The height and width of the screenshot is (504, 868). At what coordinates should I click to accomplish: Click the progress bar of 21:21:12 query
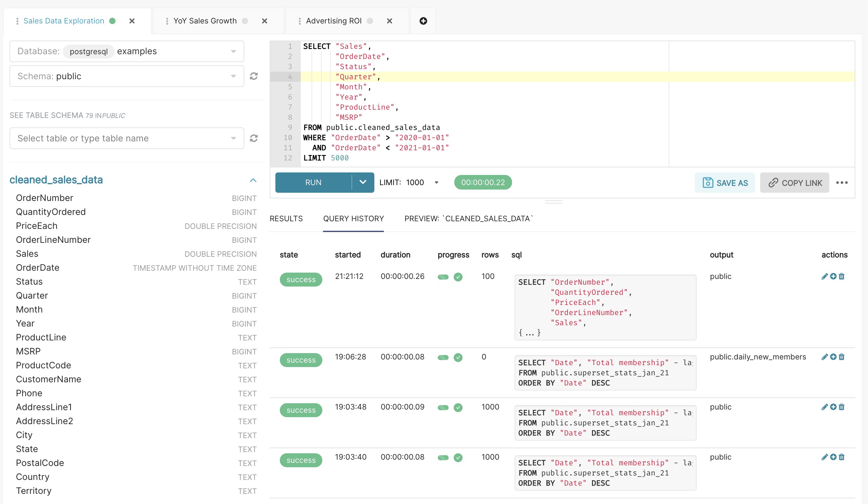(443, 277)
